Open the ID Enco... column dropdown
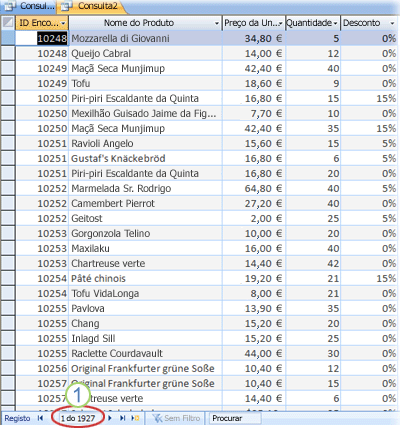 pyautogui.click(x=63, y=23)
